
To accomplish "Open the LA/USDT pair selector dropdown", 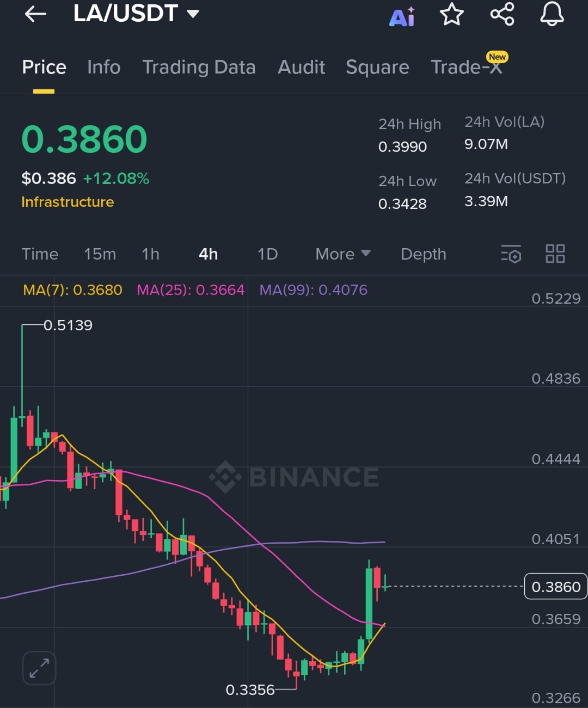I will 136,14.
